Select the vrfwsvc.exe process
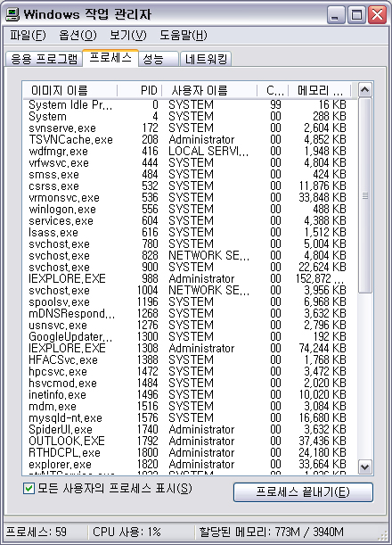 click(189, 162)
